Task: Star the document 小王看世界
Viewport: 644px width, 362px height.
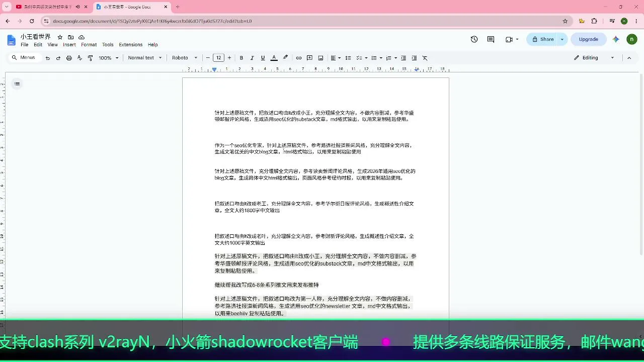Action: click(60, 37)
